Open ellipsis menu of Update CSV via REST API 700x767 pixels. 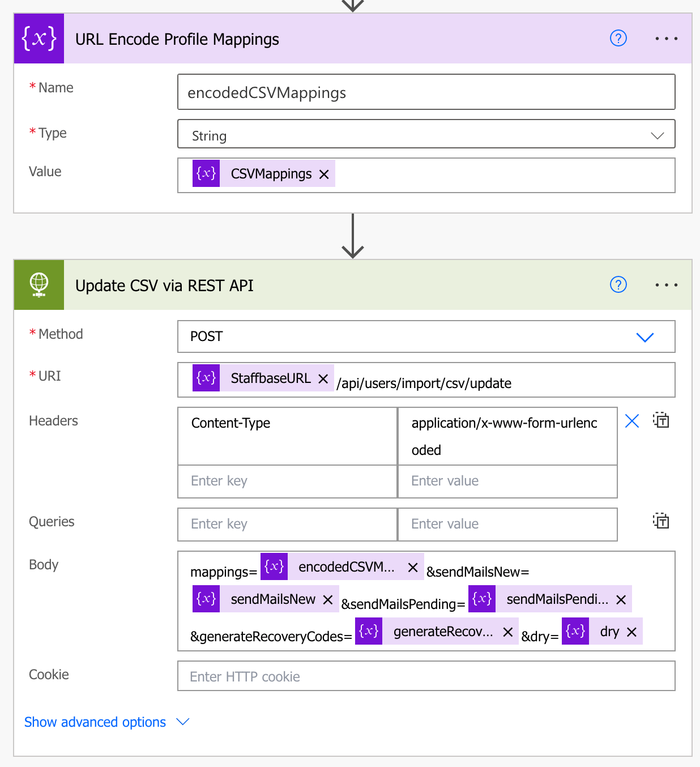click(666, 284)
